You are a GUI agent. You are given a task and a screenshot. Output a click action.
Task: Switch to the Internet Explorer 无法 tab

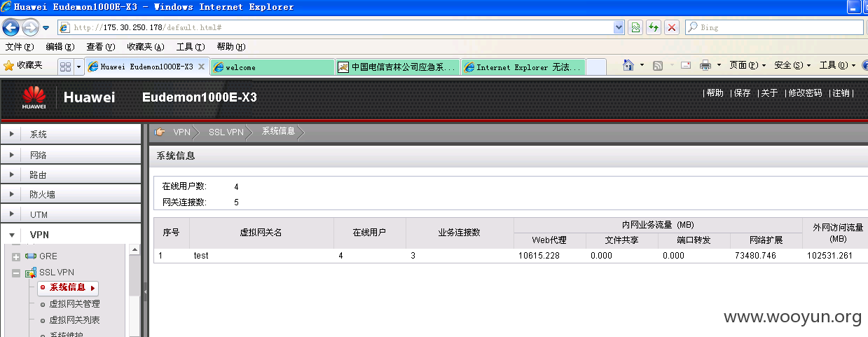[523, 67]
